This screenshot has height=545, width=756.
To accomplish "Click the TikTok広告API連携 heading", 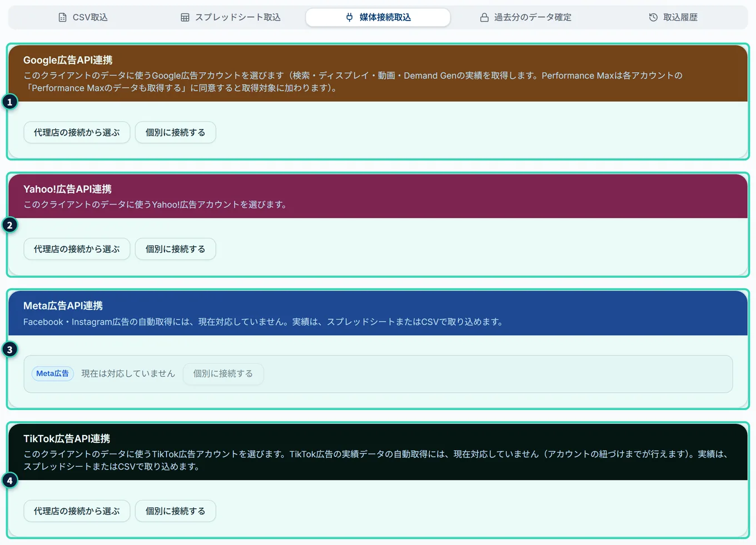I will (67, 438).
